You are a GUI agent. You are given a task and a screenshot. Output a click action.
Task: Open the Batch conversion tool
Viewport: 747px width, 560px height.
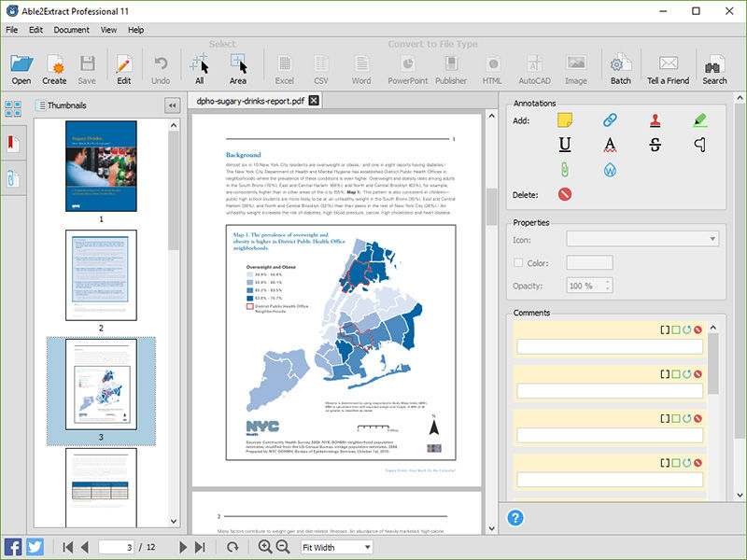point(620,70)
